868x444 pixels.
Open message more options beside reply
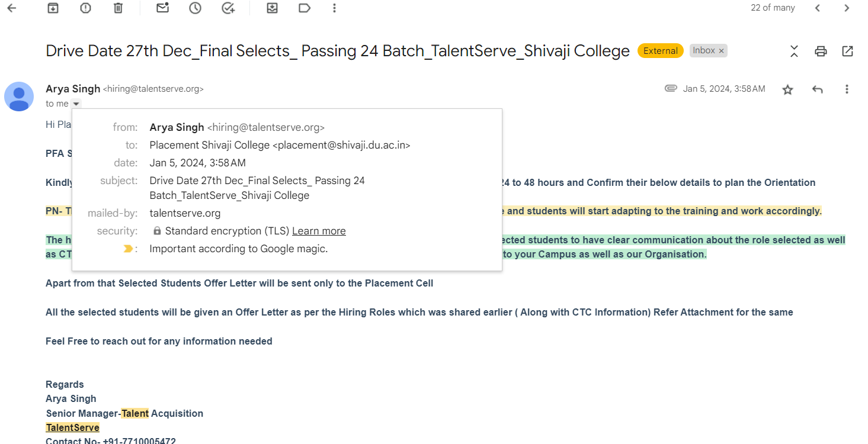847,89
